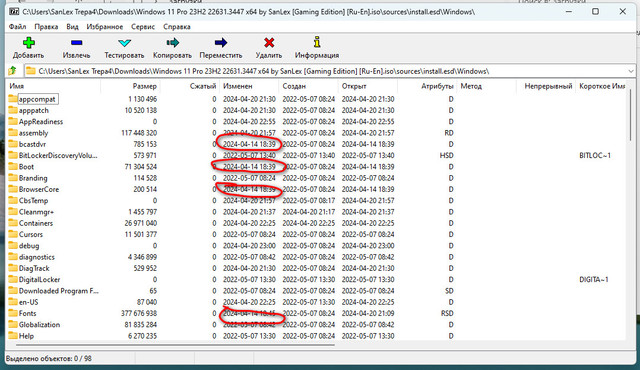The image size is (640, 370).
Task: Click the size value 117 448 320
Action: click(139, 133)
